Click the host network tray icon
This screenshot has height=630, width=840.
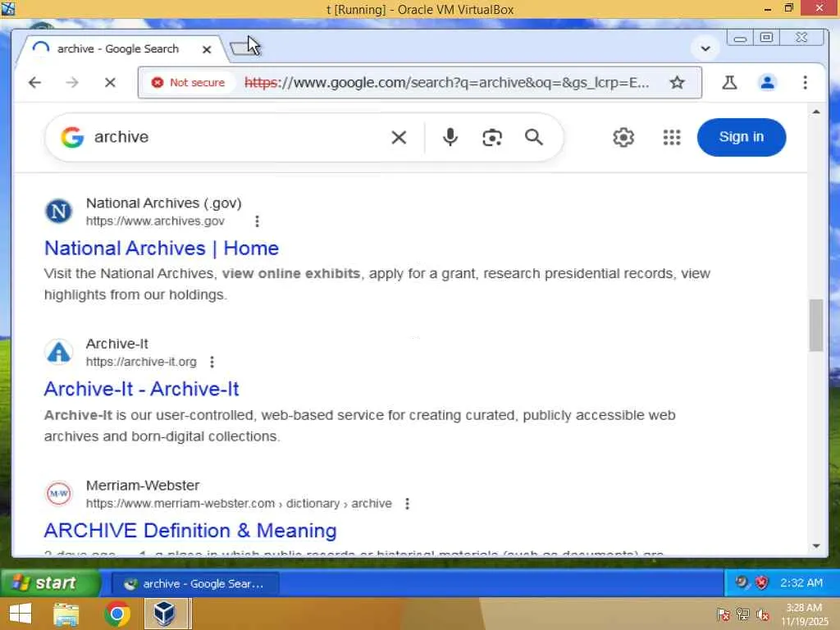point(743,614)
